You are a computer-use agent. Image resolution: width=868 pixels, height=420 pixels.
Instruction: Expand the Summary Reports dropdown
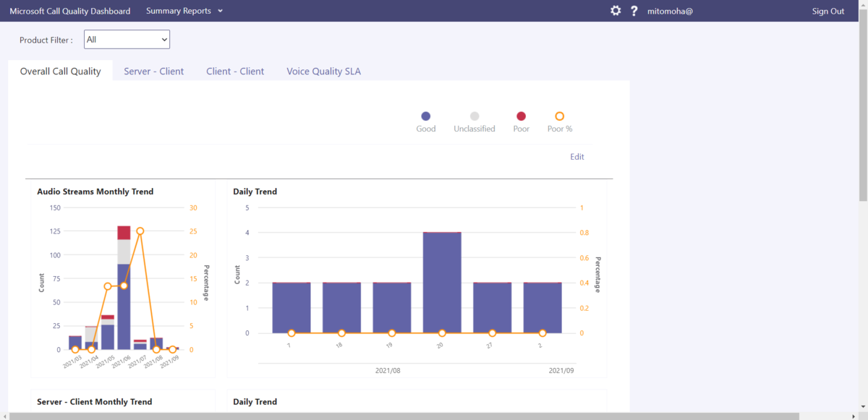[x=184, y=11]
